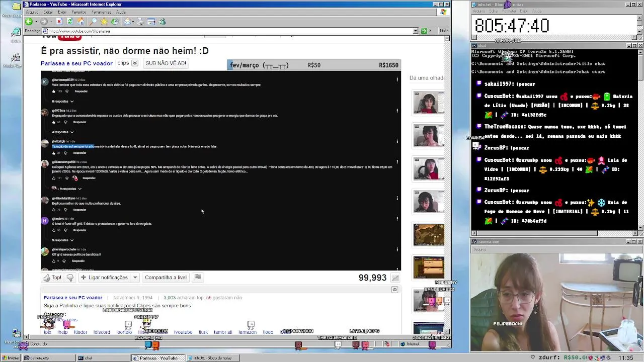Open the Editar menu in Internet Explorer
Viewport: 644px width, 362px height.
[x=48, y=12]
